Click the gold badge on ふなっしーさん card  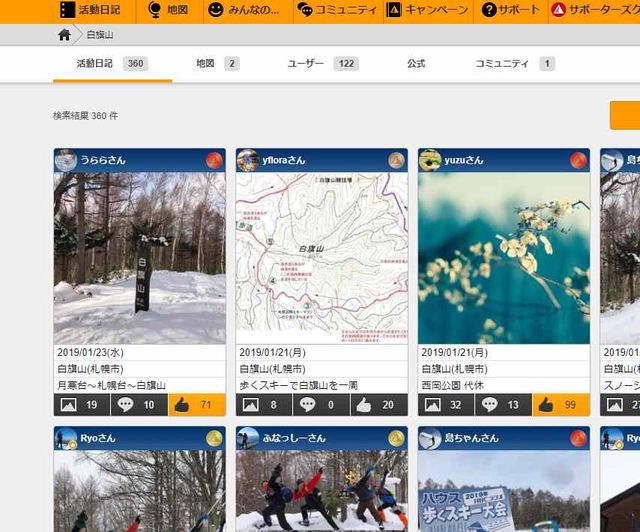[396, 438]
